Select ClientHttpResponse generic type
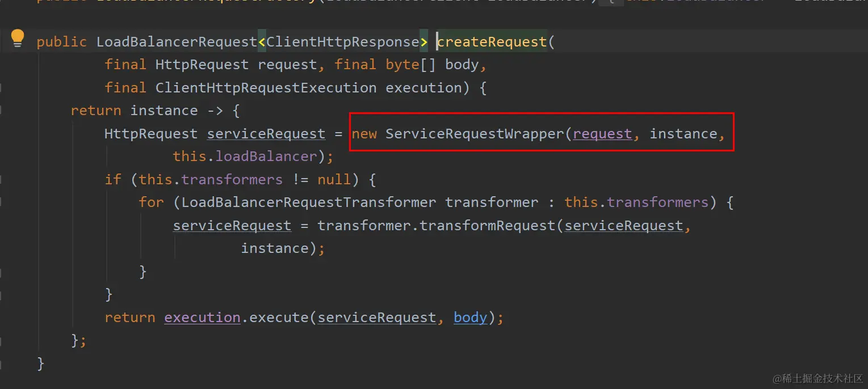Screen dimensions: 868x389 [x=343, y=42]
